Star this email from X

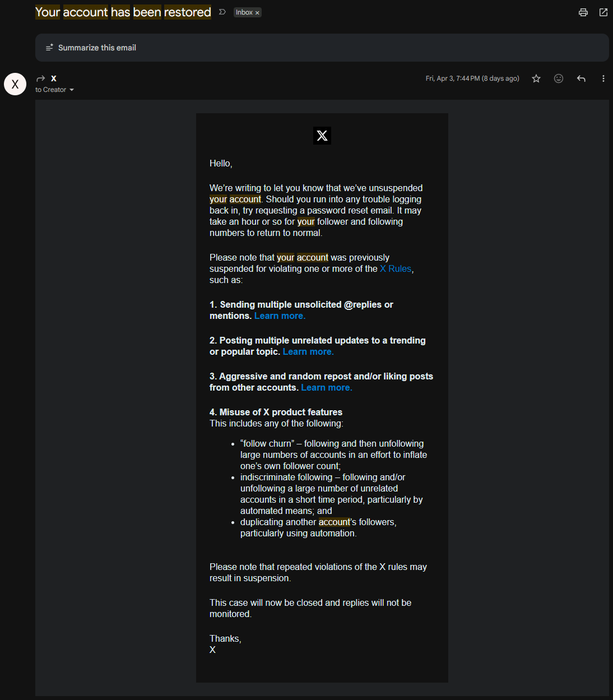click(536, 78)
